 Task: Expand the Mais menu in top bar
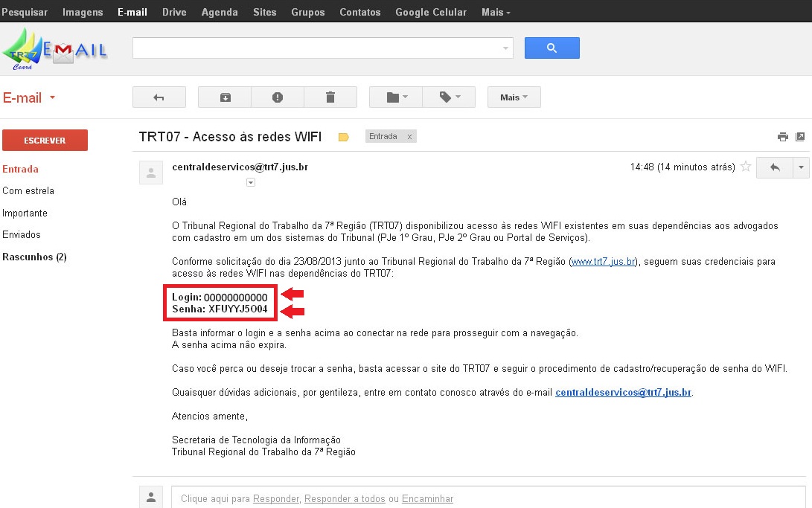[x=496, y=12]
